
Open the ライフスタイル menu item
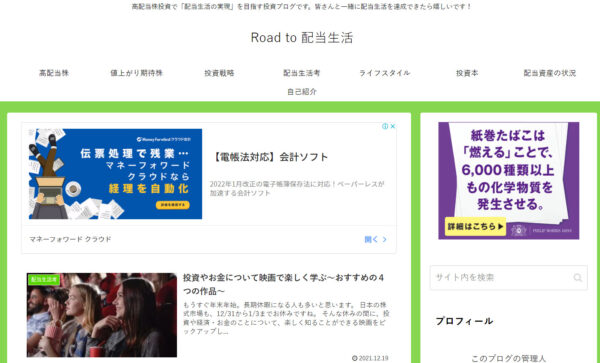[x=384, y=73]
